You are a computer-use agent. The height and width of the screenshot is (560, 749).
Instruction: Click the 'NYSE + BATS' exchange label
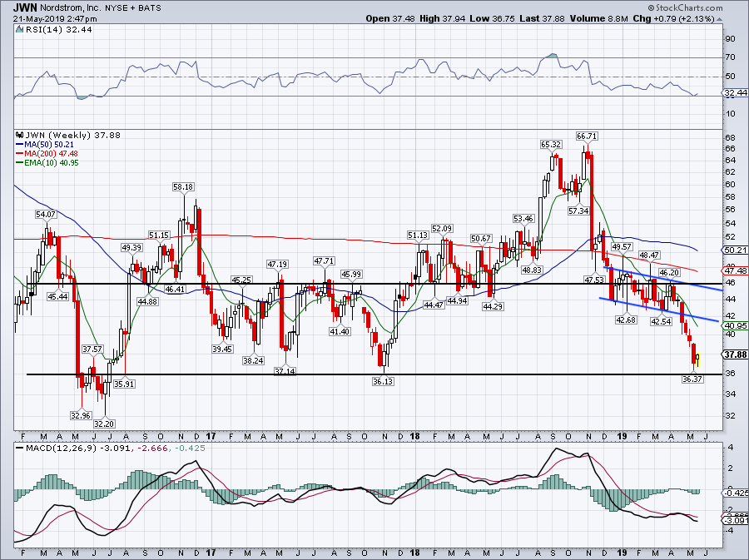point(133,8)
